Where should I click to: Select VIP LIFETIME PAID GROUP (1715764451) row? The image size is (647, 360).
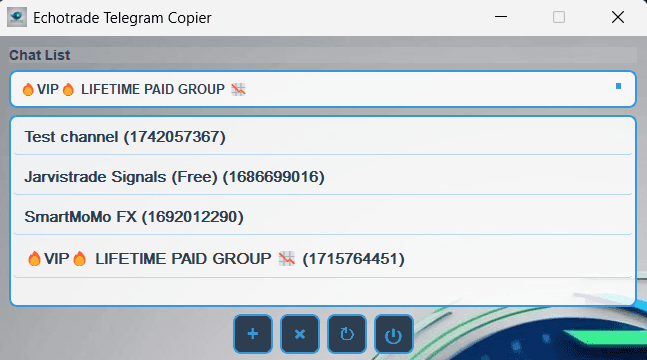tap(323, 258)
